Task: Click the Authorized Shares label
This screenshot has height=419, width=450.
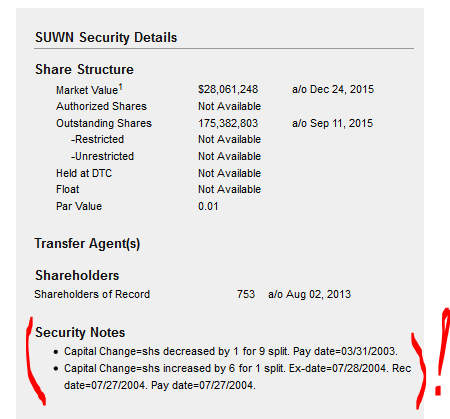Action: pyautogui.click(x=101, y=106)
